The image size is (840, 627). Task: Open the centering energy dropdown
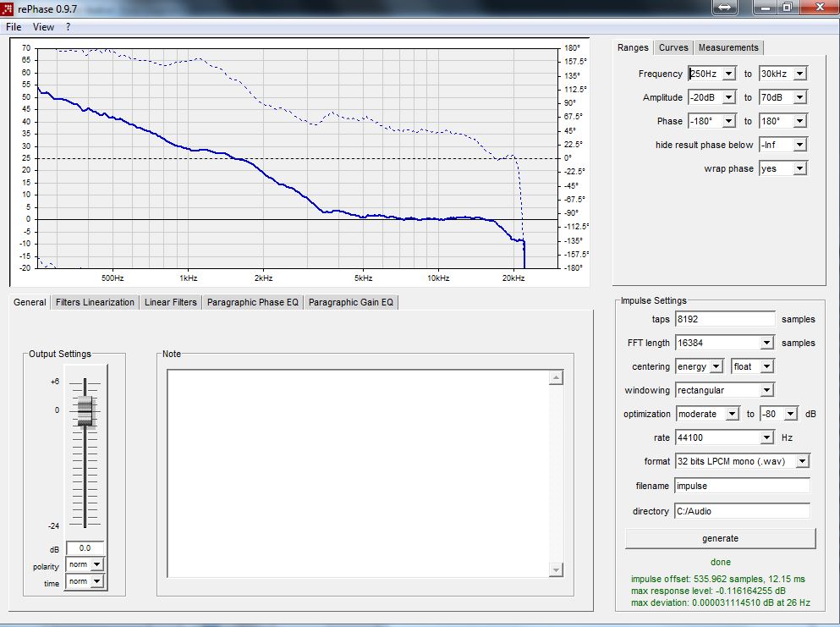716,366
